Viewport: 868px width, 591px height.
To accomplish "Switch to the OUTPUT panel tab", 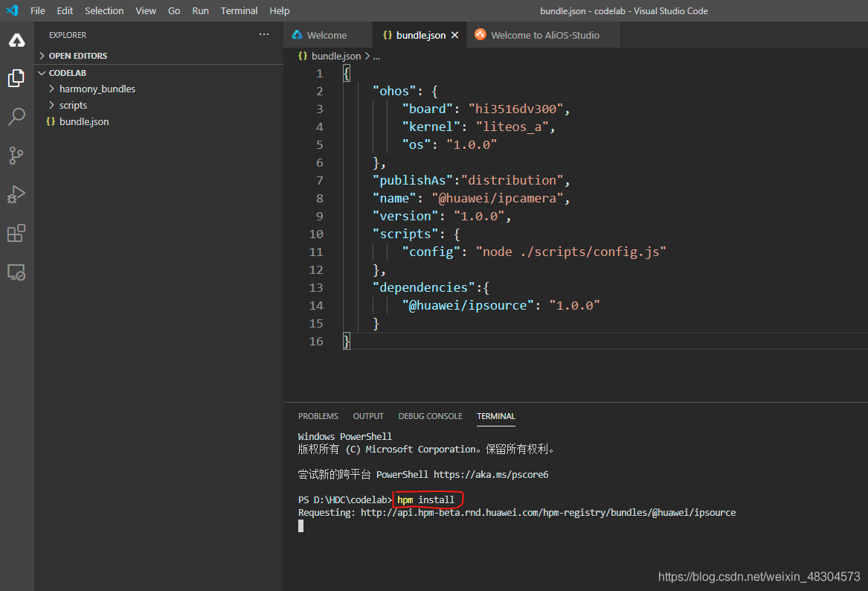I will [x=368, y=416].
